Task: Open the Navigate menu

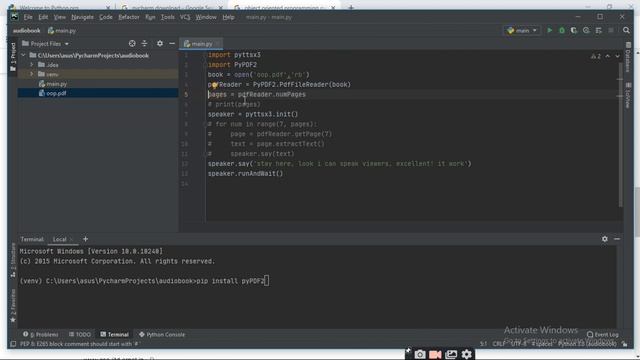Action: [x=82, y=17]
